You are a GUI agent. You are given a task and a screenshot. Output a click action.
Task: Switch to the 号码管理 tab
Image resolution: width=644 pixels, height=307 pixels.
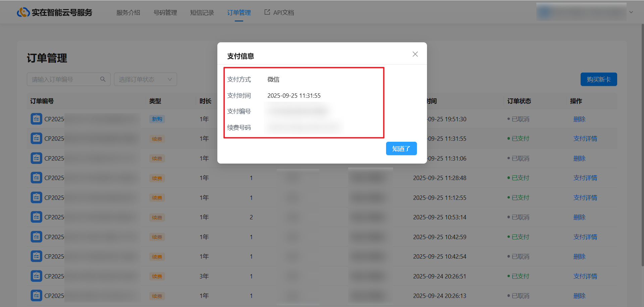coord(165,12)
